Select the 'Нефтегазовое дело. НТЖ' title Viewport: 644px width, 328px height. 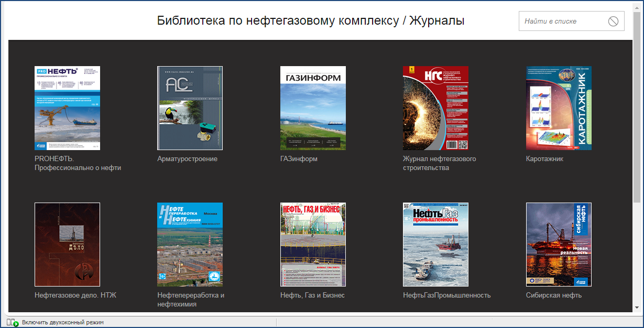point(75,295)
